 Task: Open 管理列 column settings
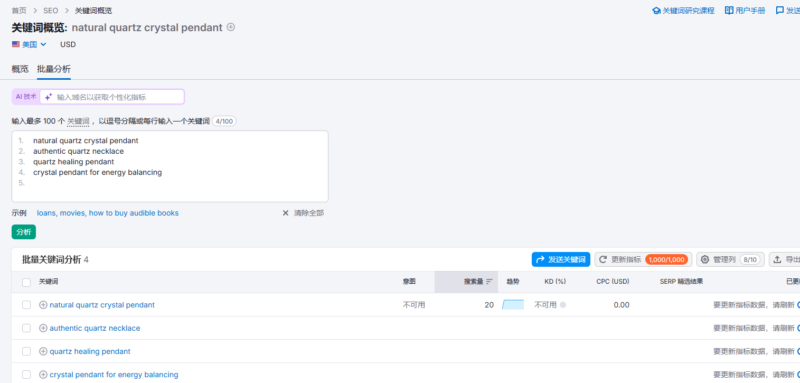(730, 260)
